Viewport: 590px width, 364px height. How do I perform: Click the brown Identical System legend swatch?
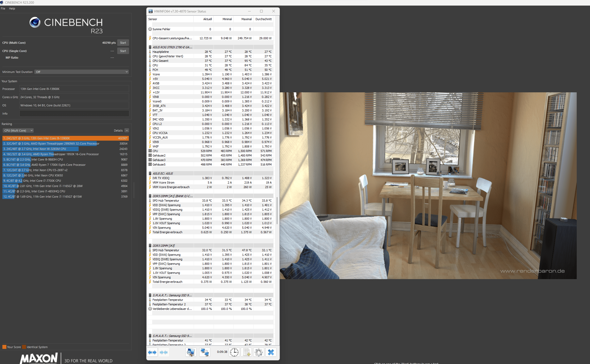click(x=24, y=347)
